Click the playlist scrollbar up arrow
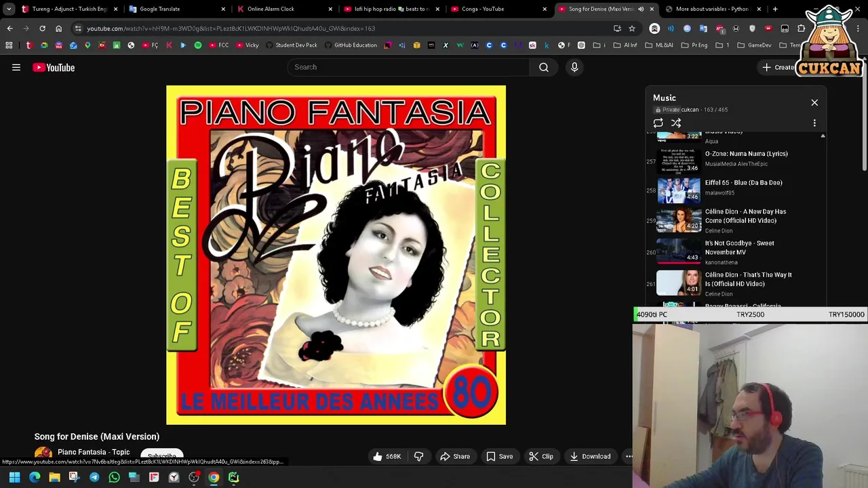Image resolution: width=868 pixels, height=488 pixels. coord(823,136)
